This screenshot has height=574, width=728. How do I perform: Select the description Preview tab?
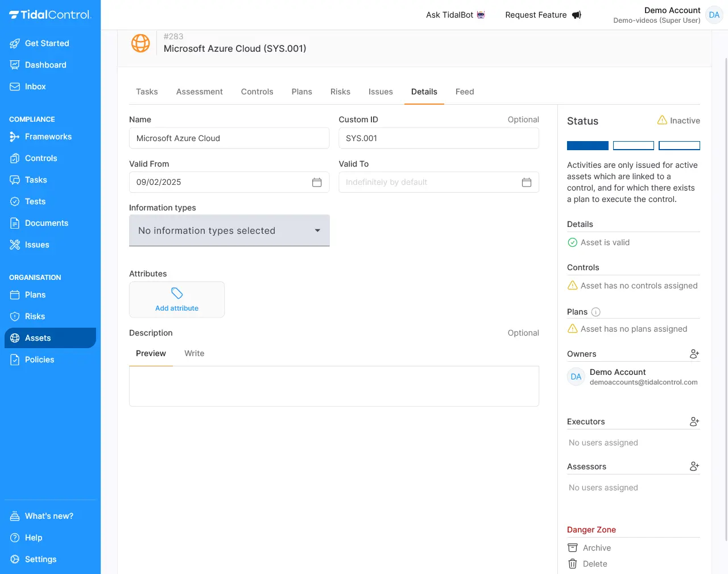coord(151,353)
